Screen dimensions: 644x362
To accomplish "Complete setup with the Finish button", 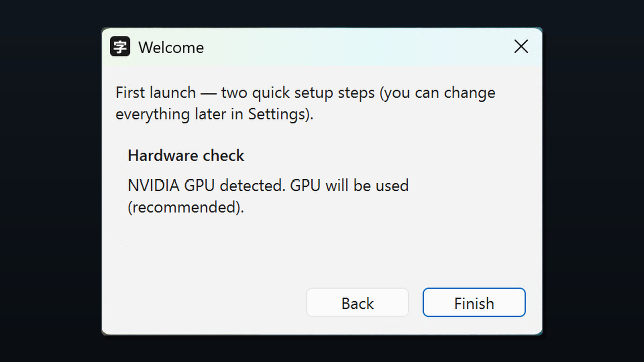I will click(x=474, y=303).
